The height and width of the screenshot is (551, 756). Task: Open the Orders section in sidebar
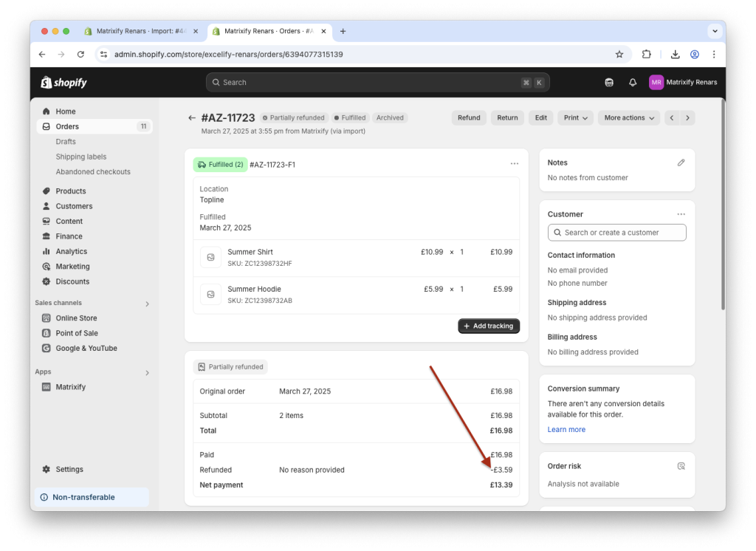(66, 126)
